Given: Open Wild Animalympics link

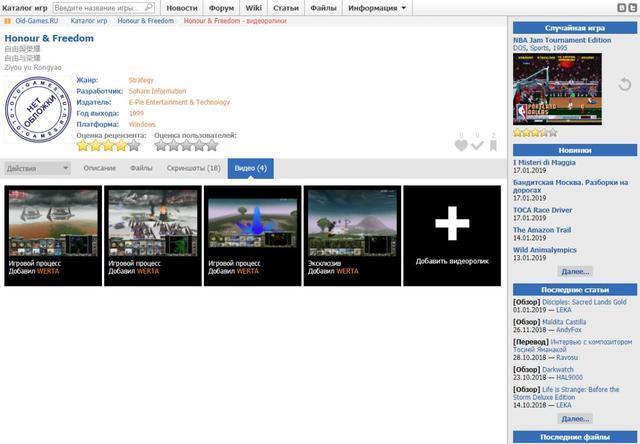Looking at the screenshot, I should (544, 250).
